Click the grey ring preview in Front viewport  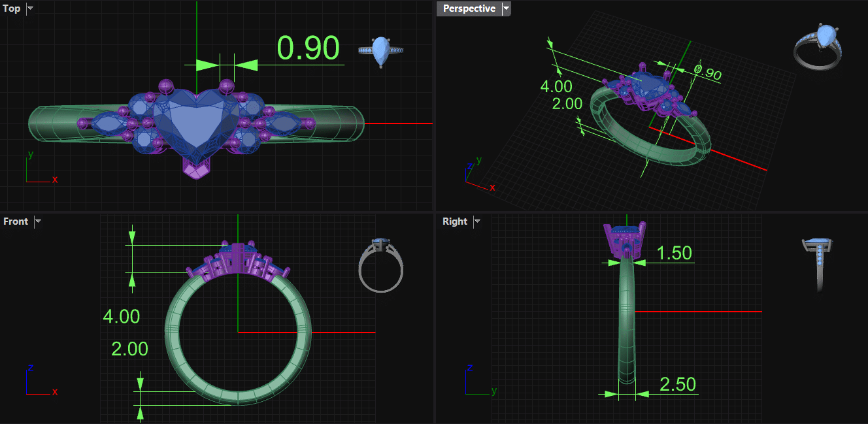(381, 265)
